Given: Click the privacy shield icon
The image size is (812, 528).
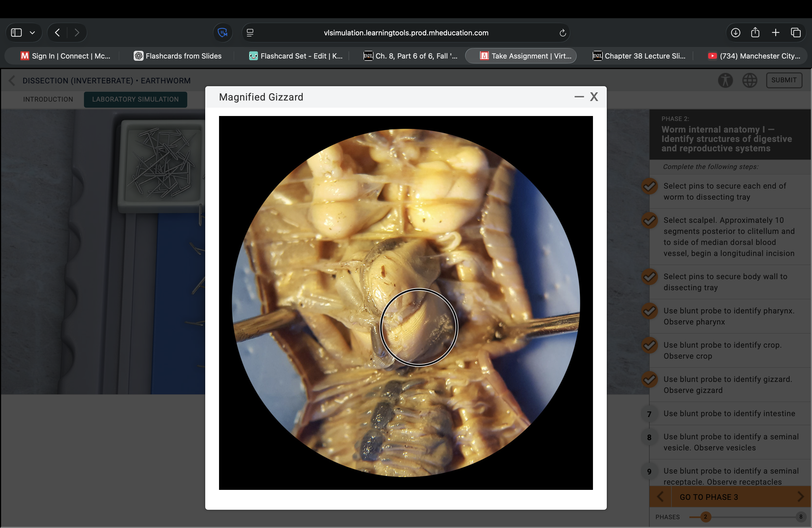Looking at the screenshot, I should coord(222,33).
